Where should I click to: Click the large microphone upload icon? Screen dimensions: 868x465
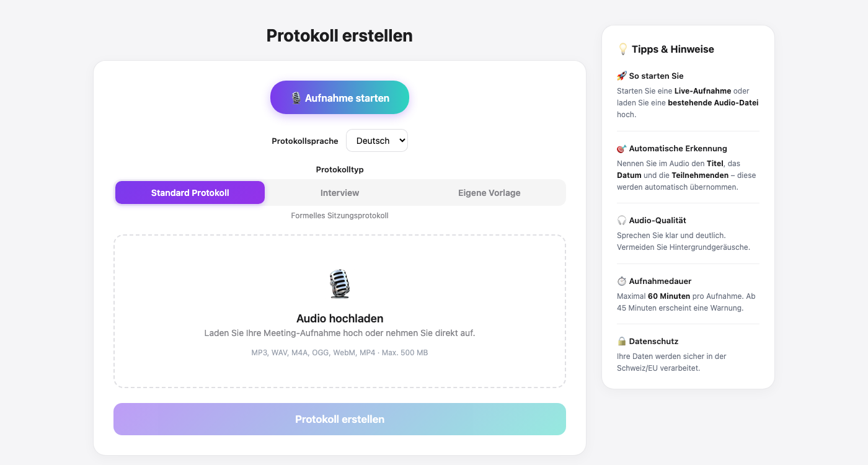click(x=339, y=283)
